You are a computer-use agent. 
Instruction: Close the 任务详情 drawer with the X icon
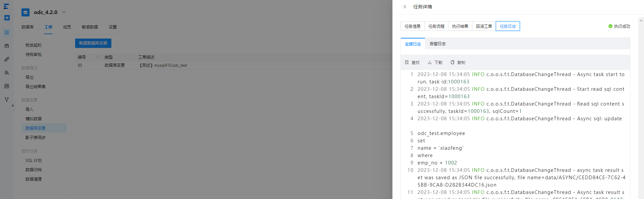[x=405, y=7]
